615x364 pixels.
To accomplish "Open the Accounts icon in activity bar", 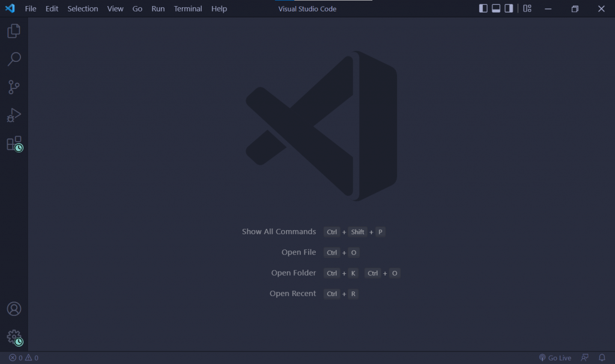I will pos(14,309).
